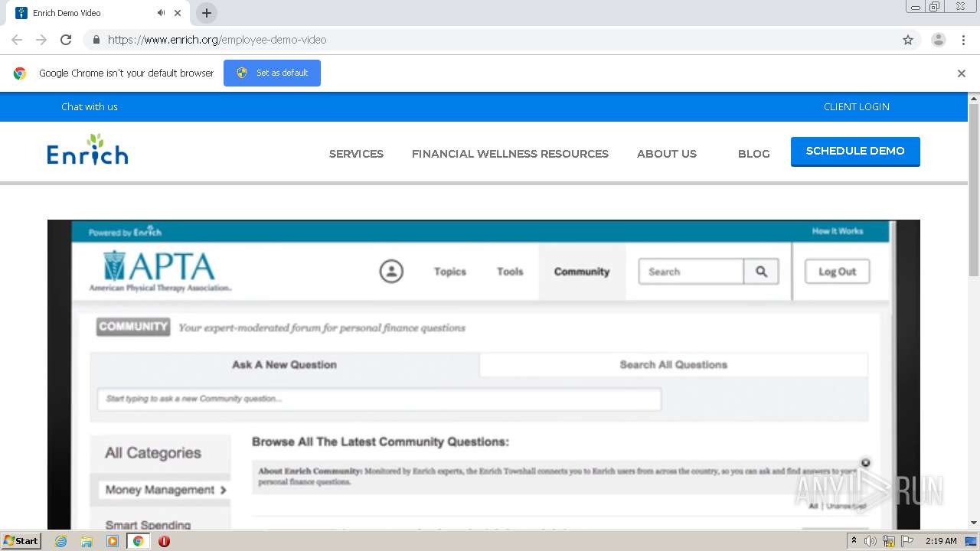Open system volume speaker icon
Screen dimensions: 980x551
(x=871, y=541)
